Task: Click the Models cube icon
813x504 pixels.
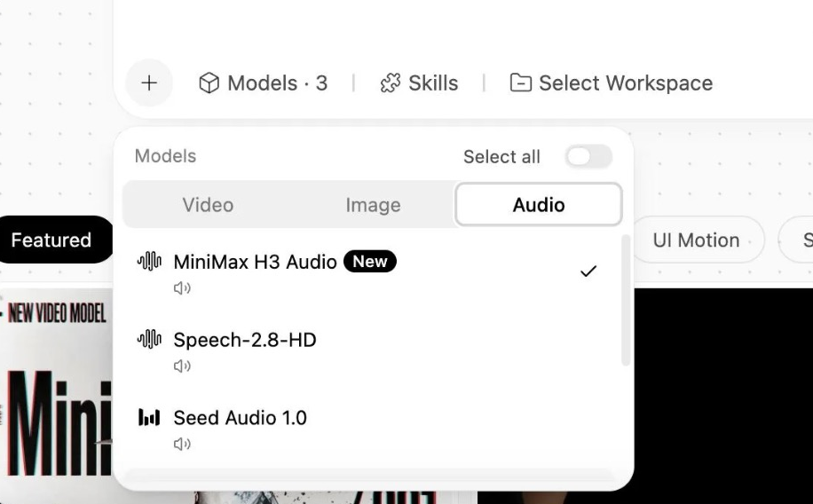Action: tap(209, 83)
